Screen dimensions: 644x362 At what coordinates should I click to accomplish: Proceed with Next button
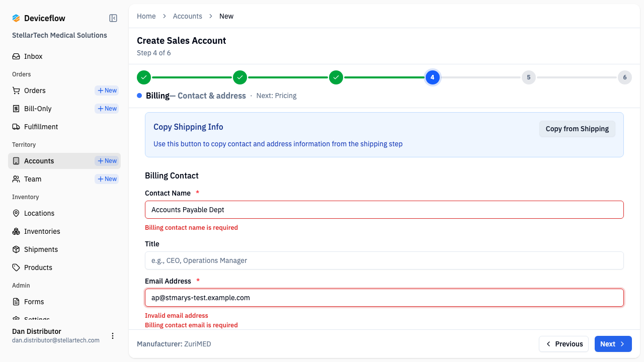click(613, 344)
